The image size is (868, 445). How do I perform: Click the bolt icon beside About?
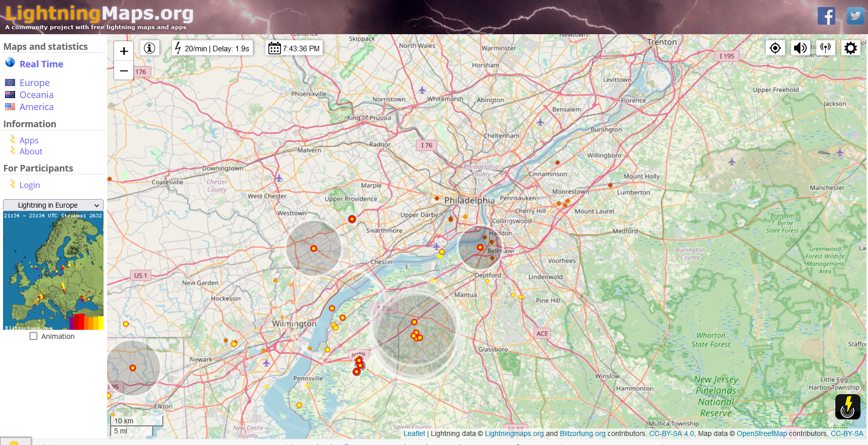(x=13, y=150)
